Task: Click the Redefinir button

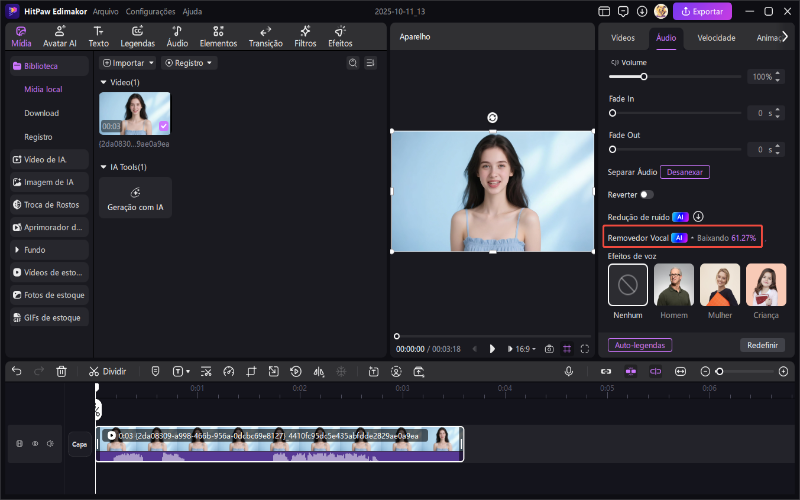Action: point(762,345)
